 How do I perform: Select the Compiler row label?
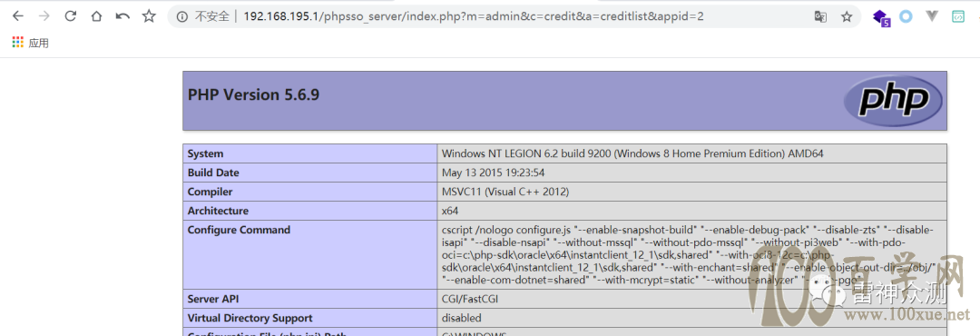210,192
